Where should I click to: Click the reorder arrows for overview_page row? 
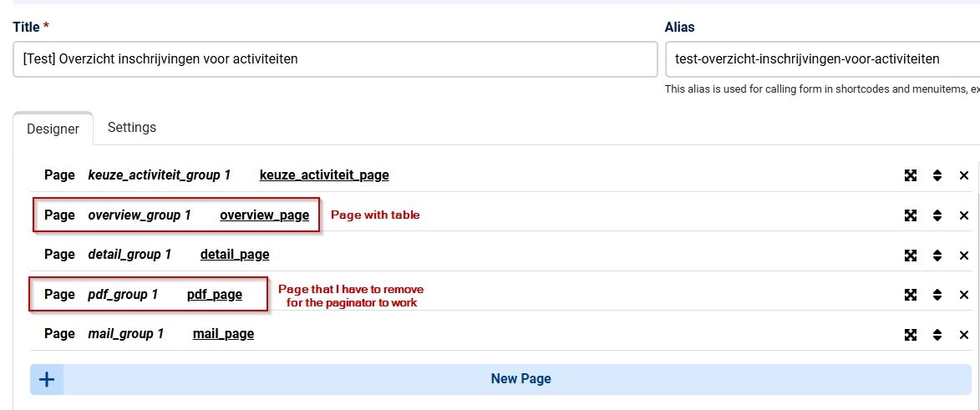[x=937, y=215]
